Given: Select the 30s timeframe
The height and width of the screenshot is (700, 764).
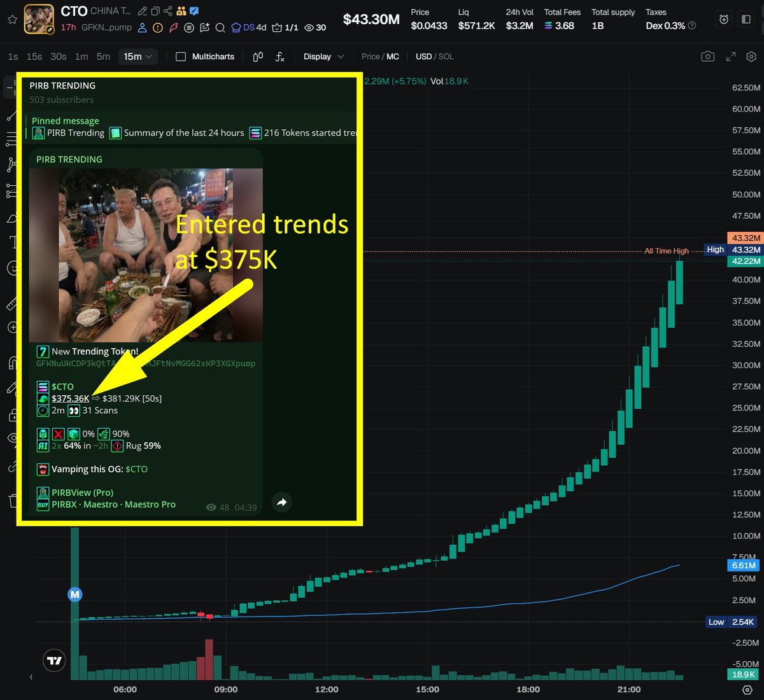Looking at the screenshot, I should (x=59, y=57).
